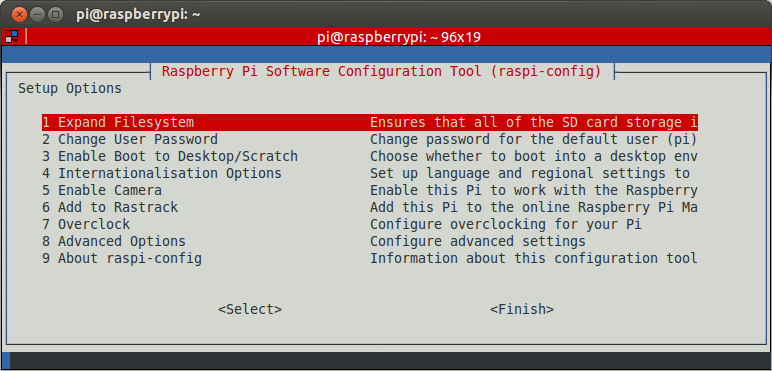The image size is (772, 371).
Task: Select the "1 Expand Filesystem" option
Action: [x=370, y=123]
